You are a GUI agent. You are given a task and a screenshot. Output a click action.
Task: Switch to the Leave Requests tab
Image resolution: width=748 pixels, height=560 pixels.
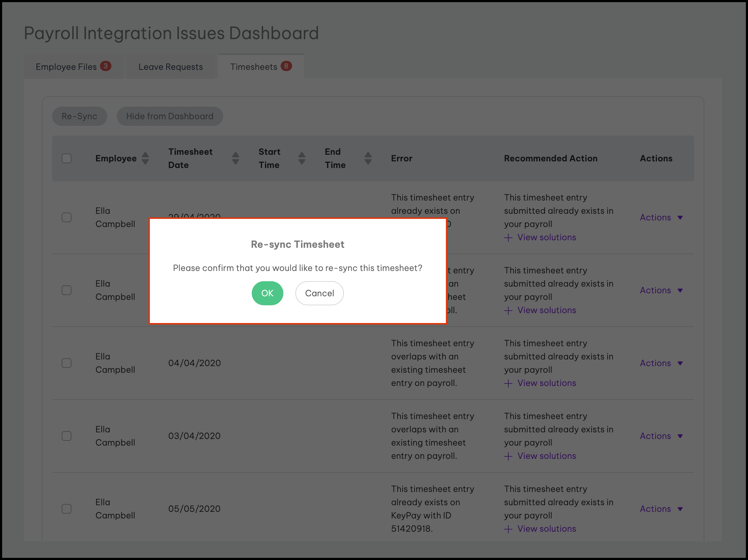pos(170,67)
